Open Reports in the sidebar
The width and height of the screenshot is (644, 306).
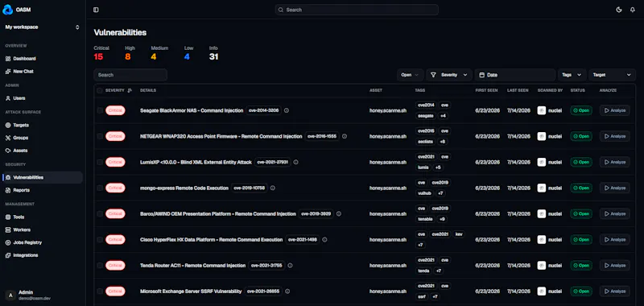click(43, 191)
